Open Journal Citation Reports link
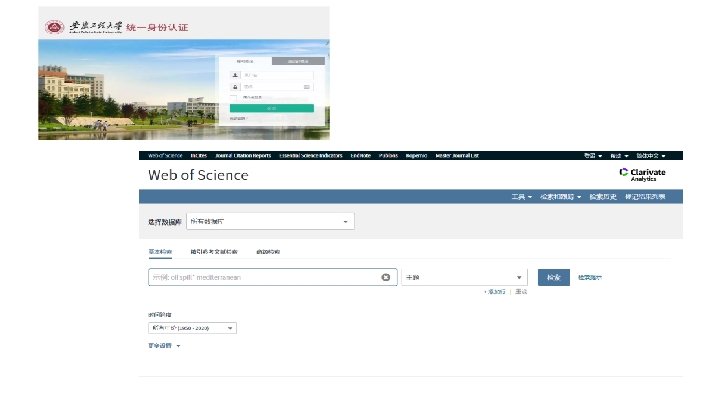 243,156
